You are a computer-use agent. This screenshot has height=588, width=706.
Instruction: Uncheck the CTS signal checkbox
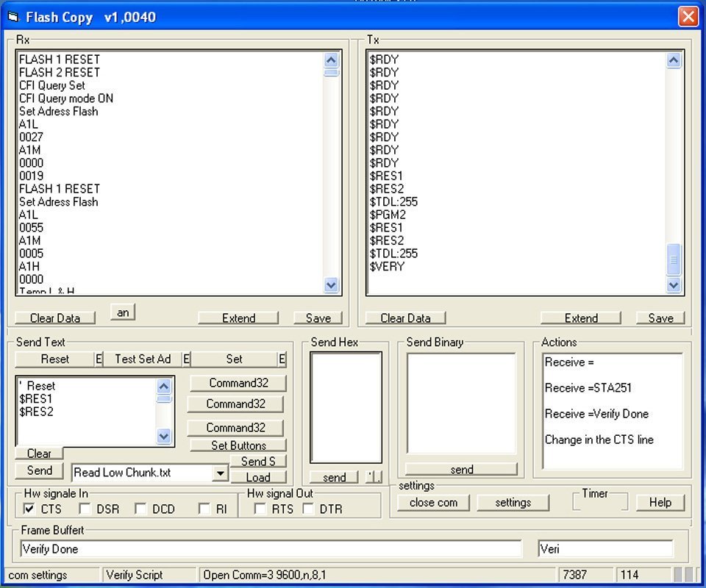click(29, 509)
